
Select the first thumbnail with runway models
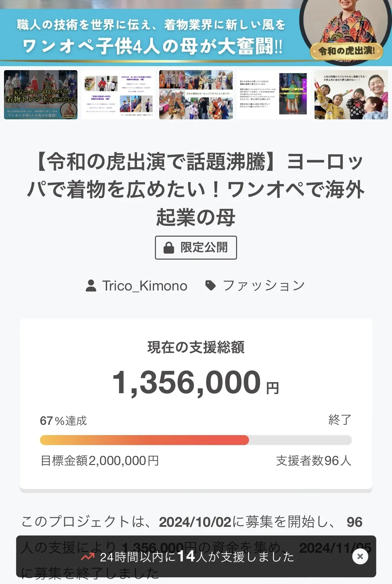(41, 95)
